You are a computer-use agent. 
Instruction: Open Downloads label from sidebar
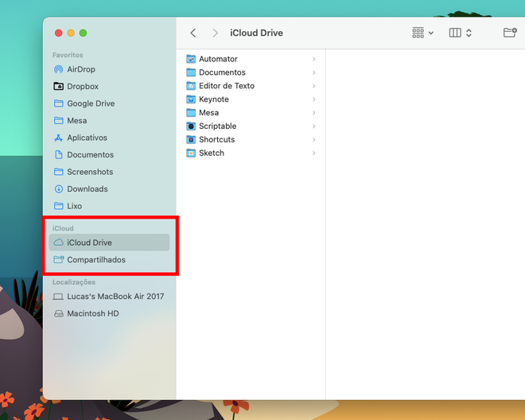click(x=87, y=189)
